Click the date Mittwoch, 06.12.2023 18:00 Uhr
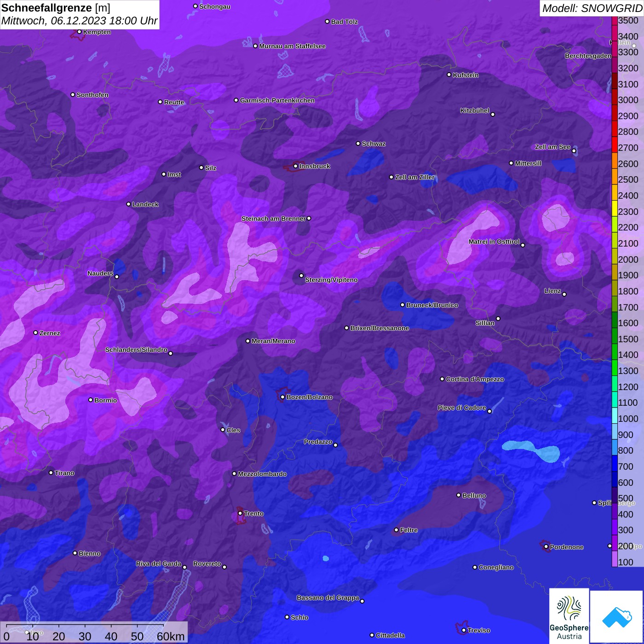Screen dimensions: 644x644 (79, 21)
